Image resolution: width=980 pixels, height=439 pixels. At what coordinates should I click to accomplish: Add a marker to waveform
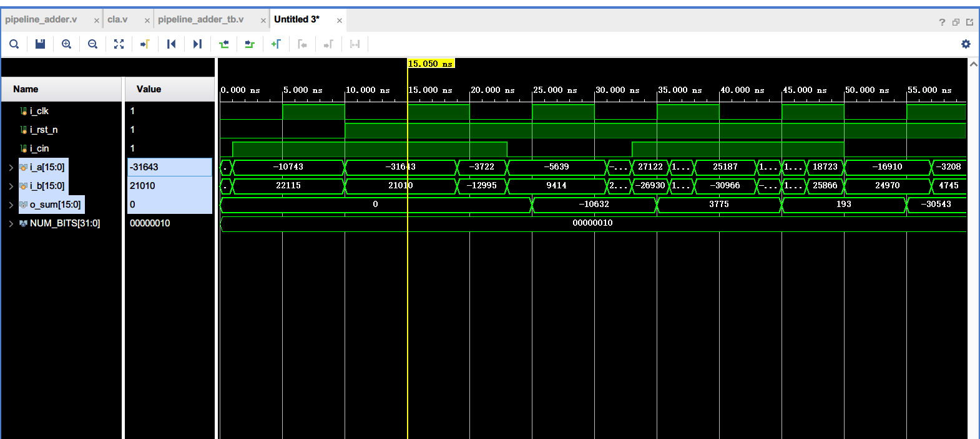tap(276, 44)
